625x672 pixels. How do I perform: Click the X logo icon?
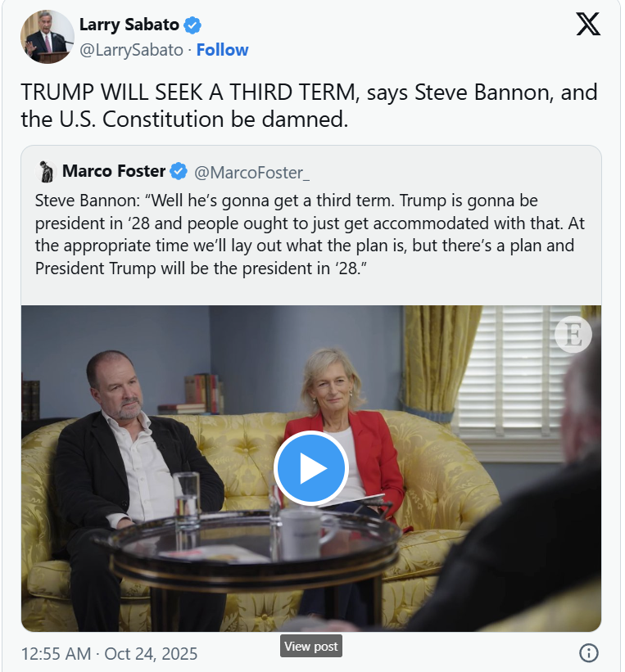pyautogui.click(x=587, y=24)
